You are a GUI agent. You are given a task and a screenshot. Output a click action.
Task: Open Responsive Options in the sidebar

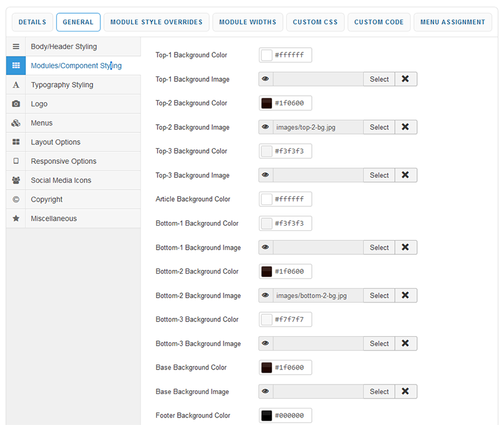pos(64,161)
